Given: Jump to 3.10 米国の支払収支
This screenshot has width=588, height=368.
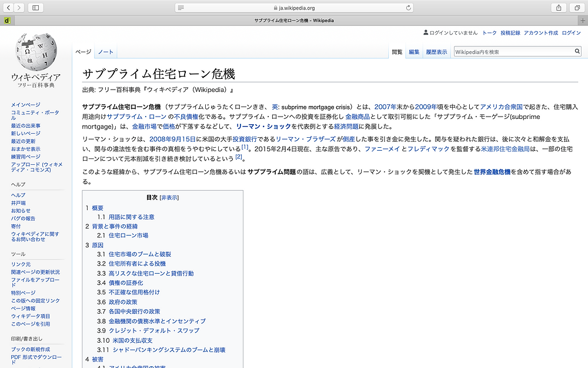Looking at the screenshot, I should pos(125,340).
